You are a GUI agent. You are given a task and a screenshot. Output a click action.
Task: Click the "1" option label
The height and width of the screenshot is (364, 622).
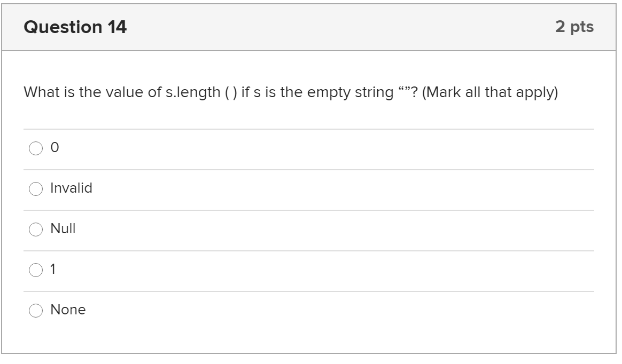click(x=53, y=269)
